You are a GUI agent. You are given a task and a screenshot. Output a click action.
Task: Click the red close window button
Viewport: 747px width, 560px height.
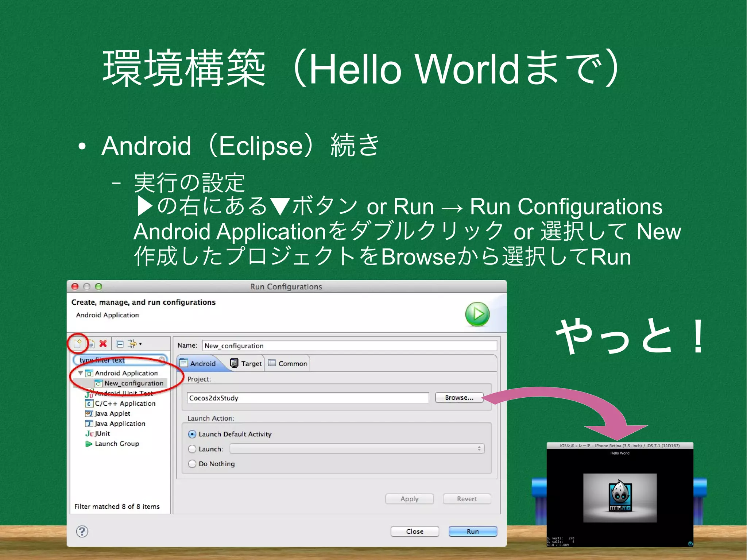tap(75, 286)
